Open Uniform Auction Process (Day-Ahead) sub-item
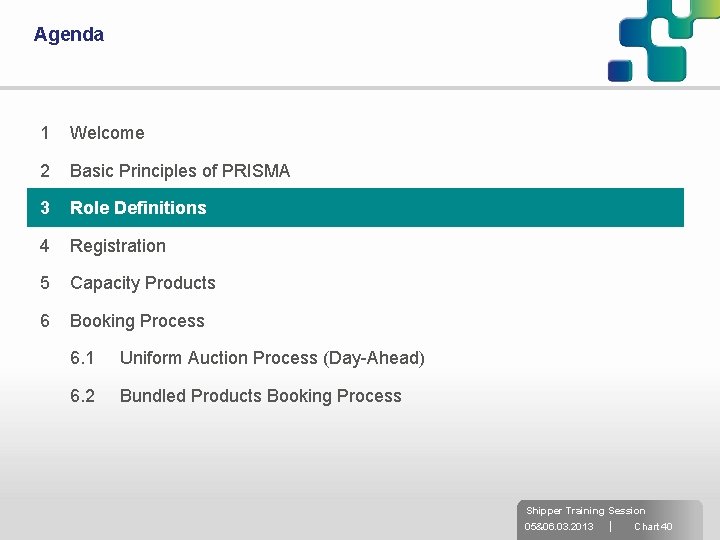Screen dimensions: 720x540 pos(272,358)
